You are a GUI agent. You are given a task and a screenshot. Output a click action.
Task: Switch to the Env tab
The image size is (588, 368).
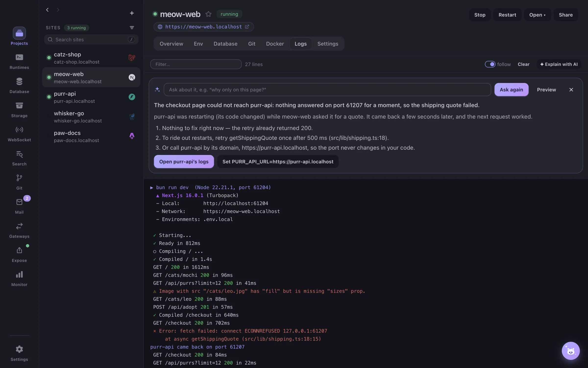pos(198,44)
